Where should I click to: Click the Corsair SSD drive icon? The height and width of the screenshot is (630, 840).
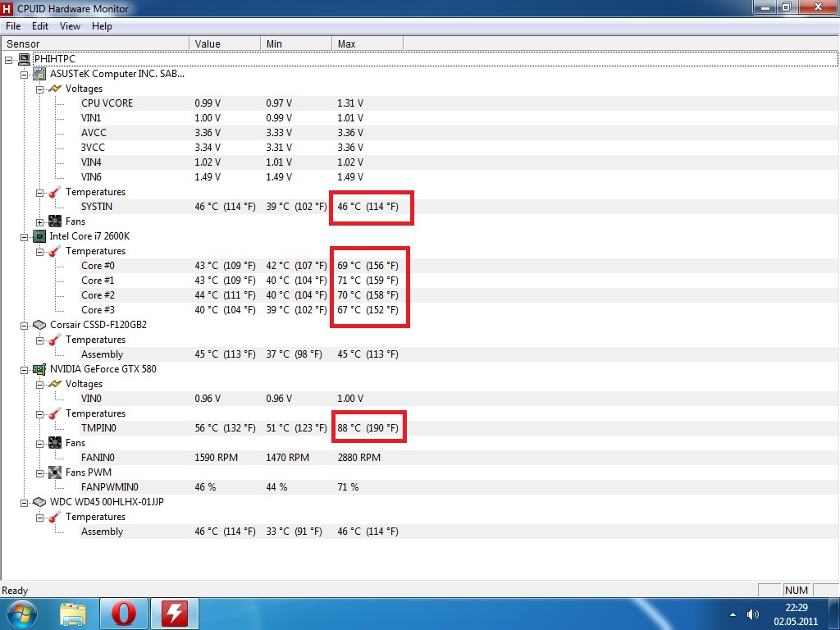(x=39, y=325)
